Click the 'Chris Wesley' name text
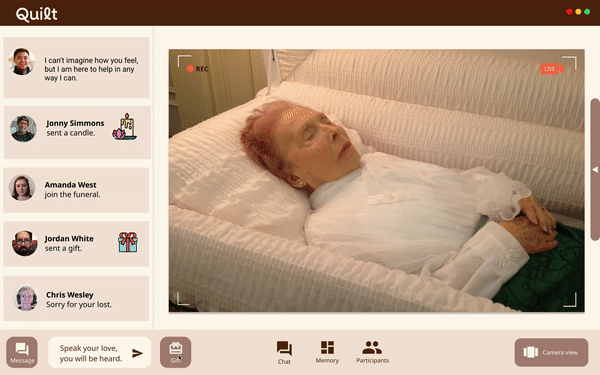Screen dimensions: 600x375 tap(70, 295)
